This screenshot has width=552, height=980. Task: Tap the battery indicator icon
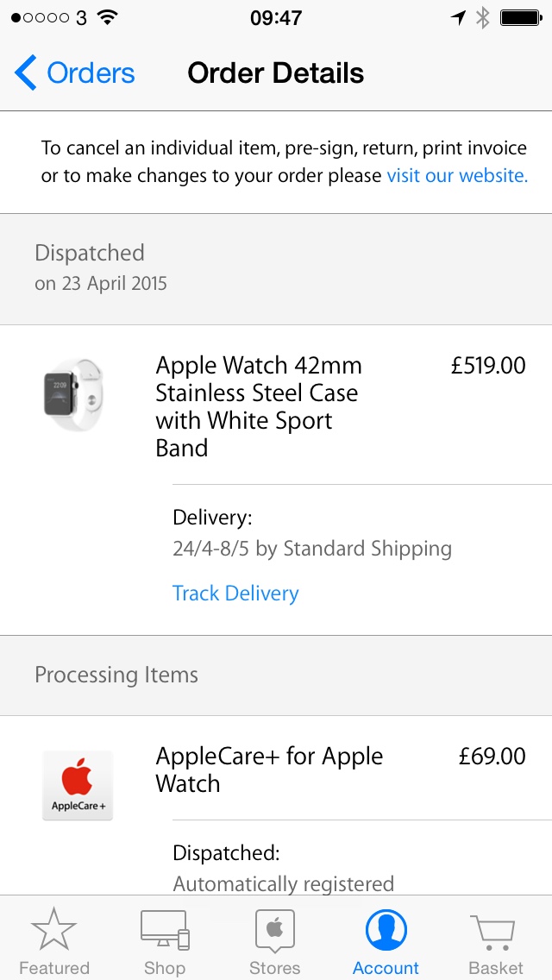pyautogui.click(x=520, y=17)
